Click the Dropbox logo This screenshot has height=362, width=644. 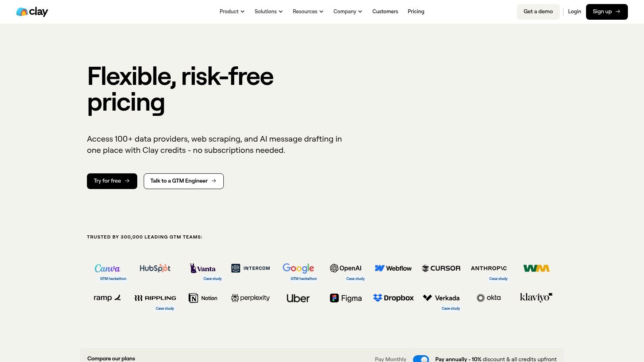(x=393, y=298)
